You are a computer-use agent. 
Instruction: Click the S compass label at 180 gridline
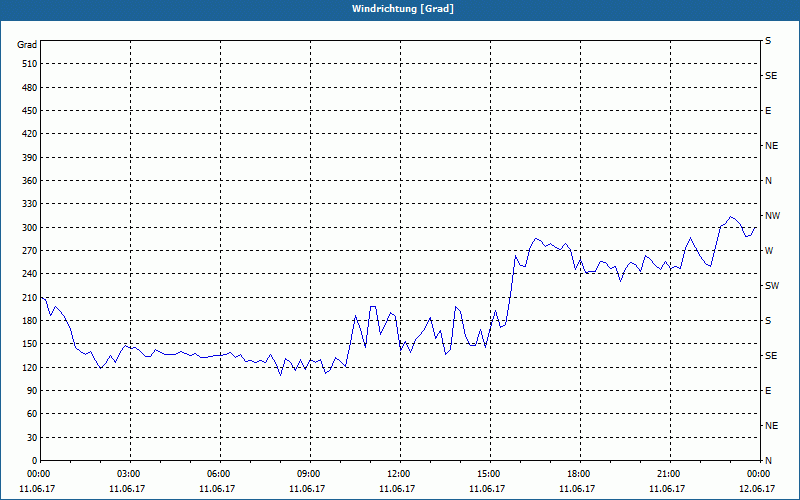pyautogui.click(x=768, y=320)
